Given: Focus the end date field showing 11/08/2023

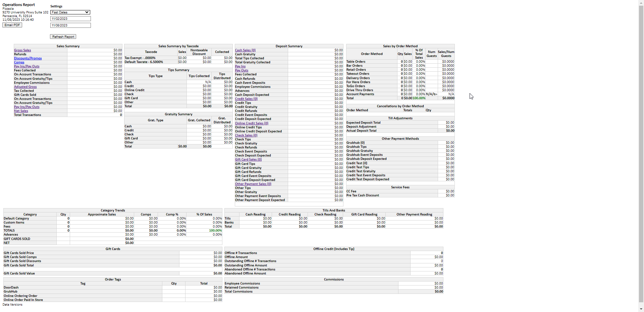Looking at the screenshot, I should [70, 25].
